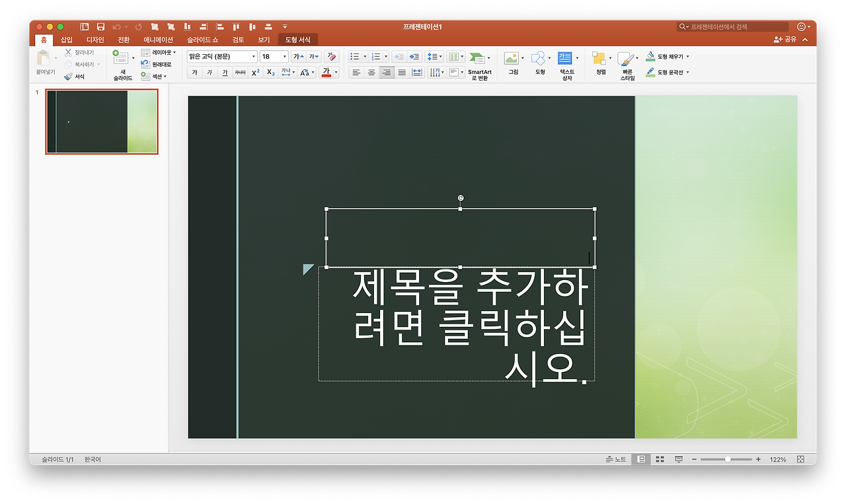
Task: Switch to the 삽입 ribbon tab
Action: click(66, 39)
